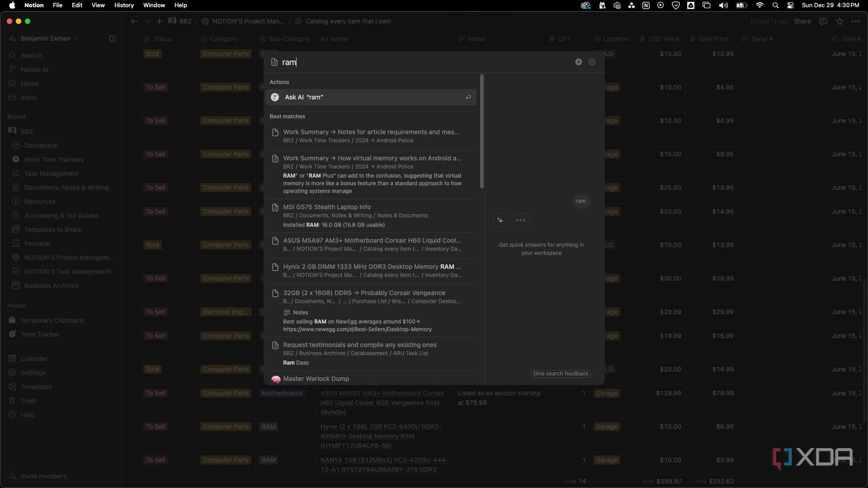The image size is (868, 488).
Task: Go to Home in sidebar
Action: 29,84
